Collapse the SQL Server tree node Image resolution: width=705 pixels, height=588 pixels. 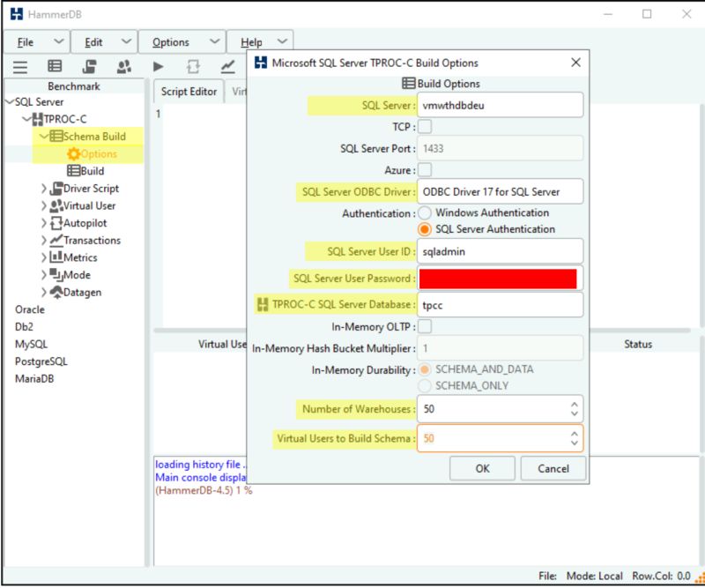pyautogui.click(x=9, y=101)
